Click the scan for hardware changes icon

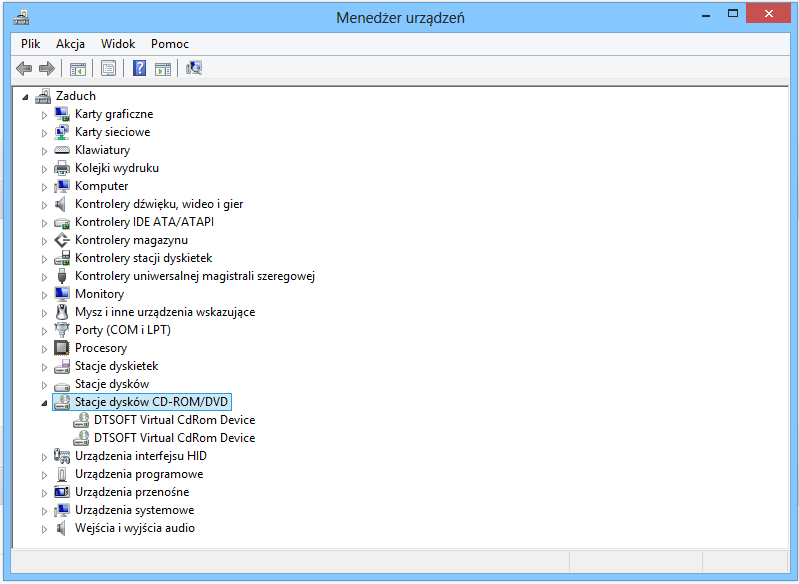[194, 68]
